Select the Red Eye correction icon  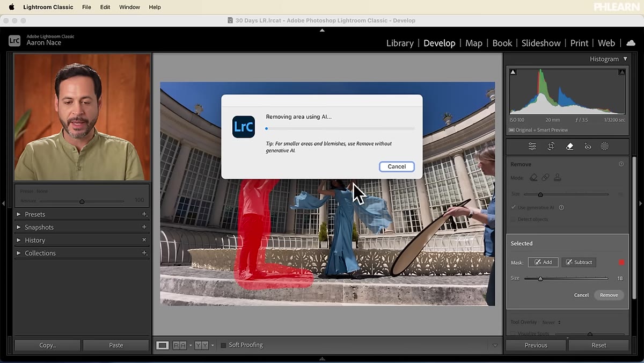point(588,146)
